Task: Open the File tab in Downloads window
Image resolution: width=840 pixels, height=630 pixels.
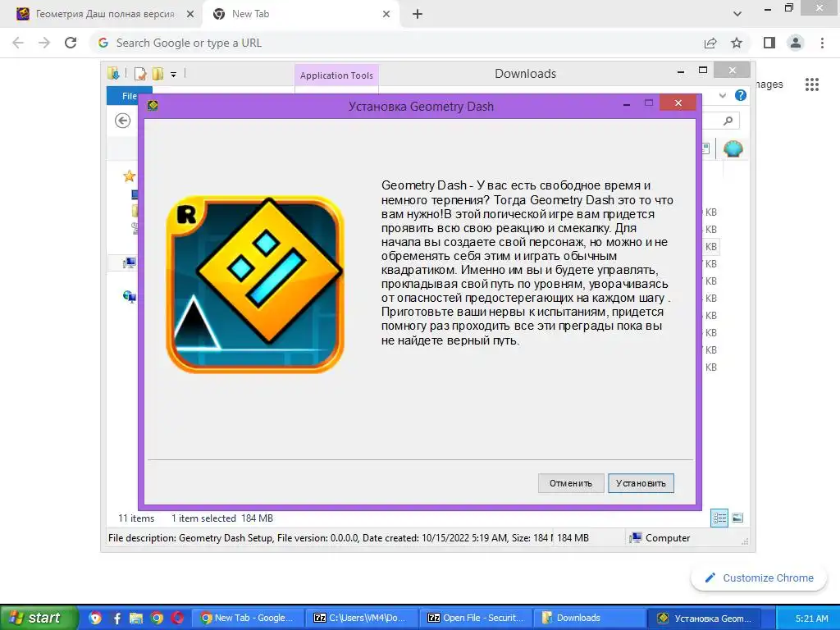Action: click(129, 96)
